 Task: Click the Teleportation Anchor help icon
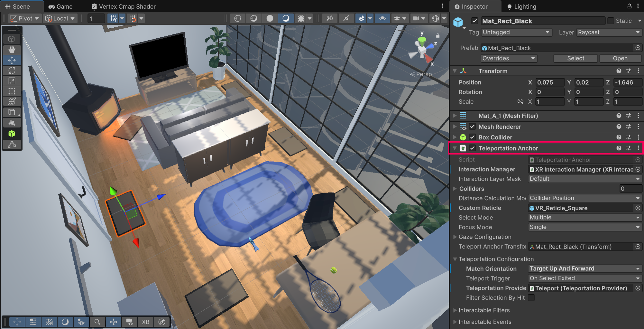619,148
